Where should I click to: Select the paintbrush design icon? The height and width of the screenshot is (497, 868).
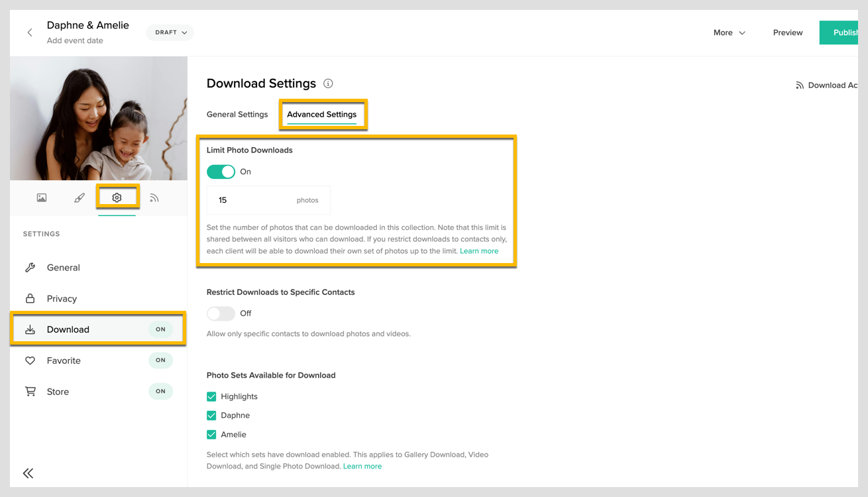tap(79, 197)
